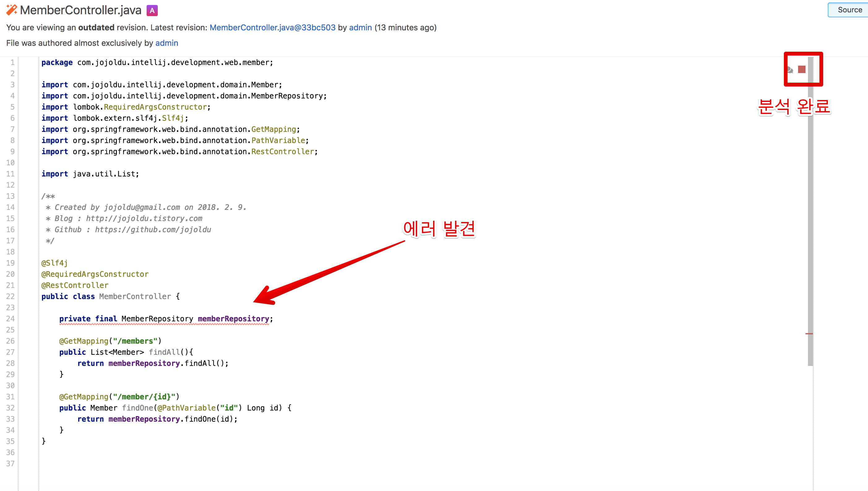Click line number 1 in gutter
This screenshot has width=868, height=491.
(12, 63)
